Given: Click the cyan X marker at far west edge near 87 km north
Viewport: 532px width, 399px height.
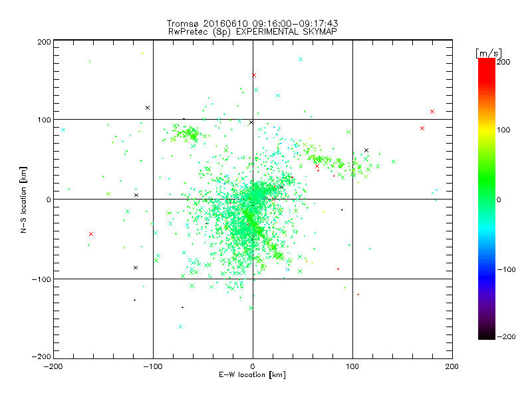Looking at the screenshot, I should pos(63,130).
